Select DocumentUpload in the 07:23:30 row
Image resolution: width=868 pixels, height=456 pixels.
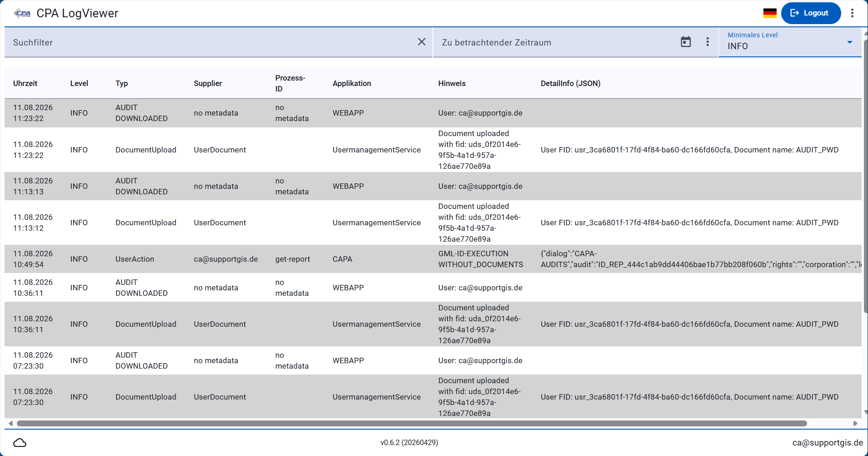[x=146, y=397]
